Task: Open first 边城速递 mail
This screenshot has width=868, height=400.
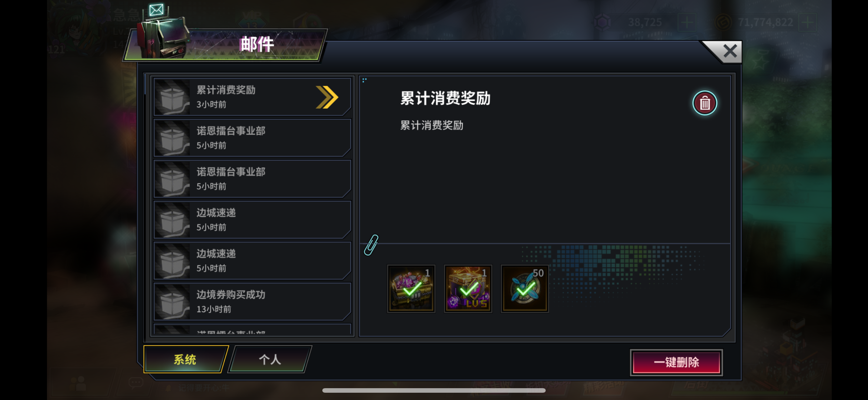Action: (x=252, y=220)
